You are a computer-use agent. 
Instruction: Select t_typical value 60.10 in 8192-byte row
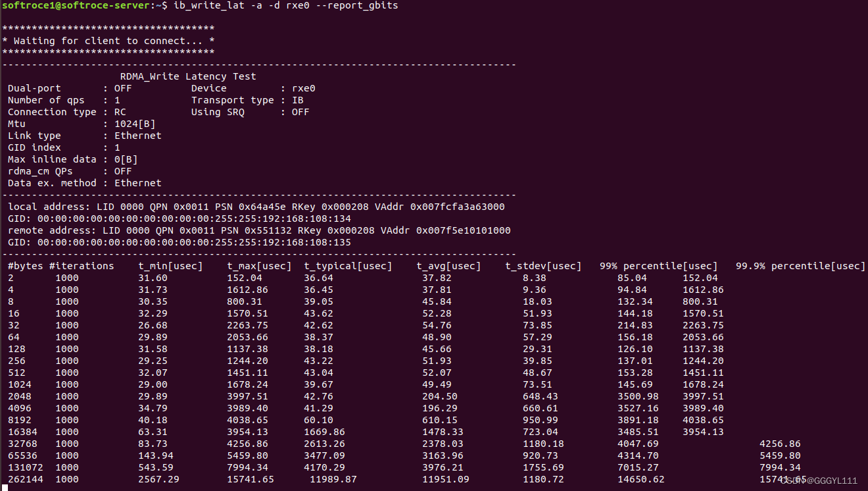point(318,420)
